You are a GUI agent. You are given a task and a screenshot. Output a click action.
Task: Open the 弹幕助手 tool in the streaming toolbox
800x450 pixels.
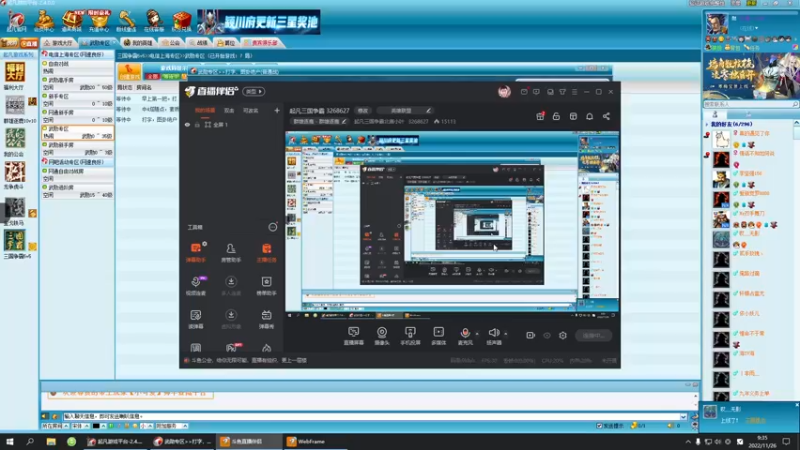click(x=195, y=252)
